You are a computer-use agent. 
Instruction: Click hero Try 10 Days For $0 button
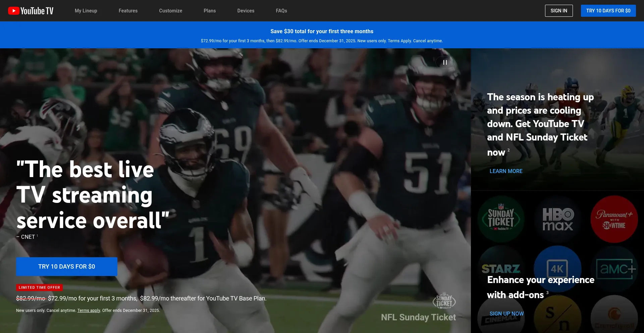pyautogui.click(x=67, y=267)
